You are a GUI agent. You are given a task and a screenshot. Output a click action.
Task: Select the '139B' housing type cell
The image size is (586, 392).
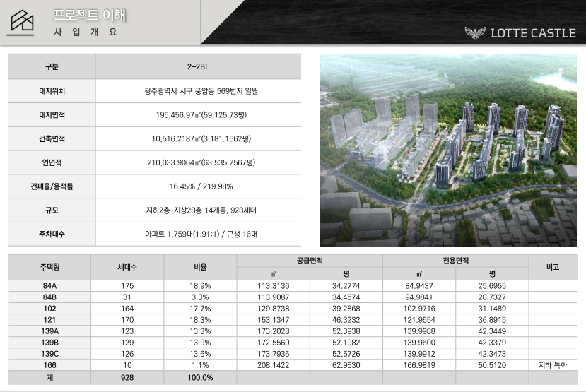49,343
